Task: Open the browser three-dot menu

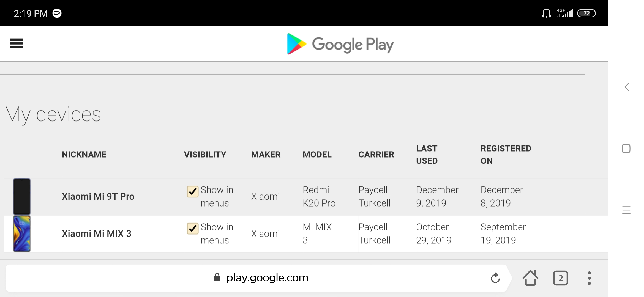Action: tap(589, 278)
